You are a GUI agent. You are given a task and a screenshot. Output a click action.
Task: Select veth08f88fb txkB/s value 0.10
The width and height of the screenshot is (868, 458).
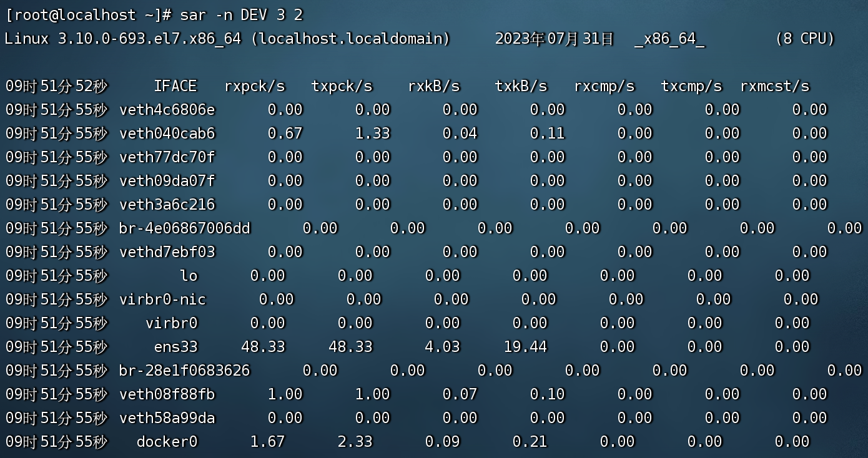[x=548, y=394]
